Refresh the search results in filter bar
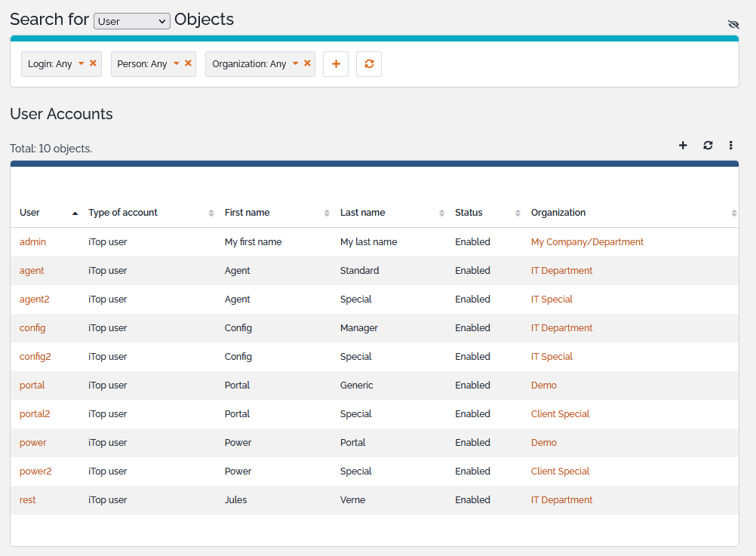 369,64
